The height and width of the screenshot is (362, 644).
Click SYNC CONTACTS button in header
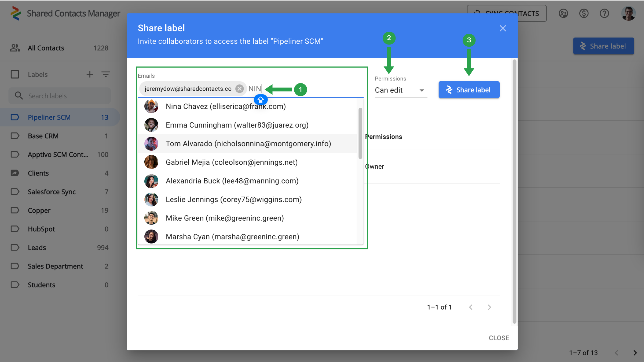tap(507, 13)
